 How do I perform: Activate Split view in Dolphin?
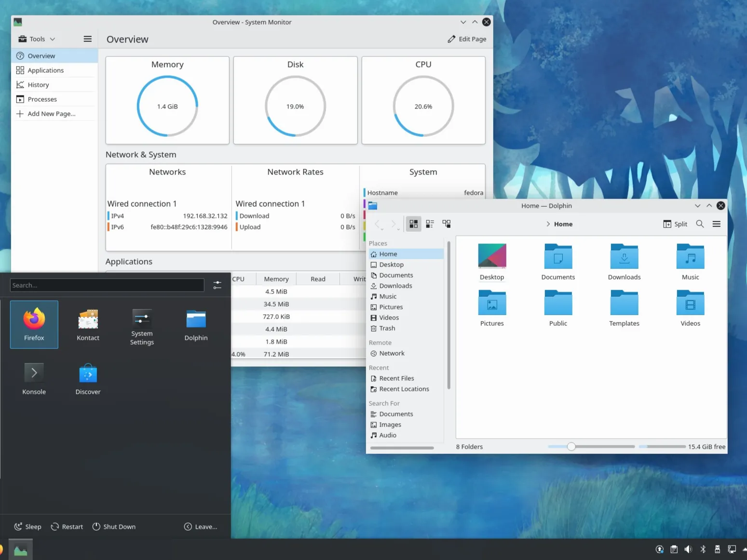(x=675, y=224)
